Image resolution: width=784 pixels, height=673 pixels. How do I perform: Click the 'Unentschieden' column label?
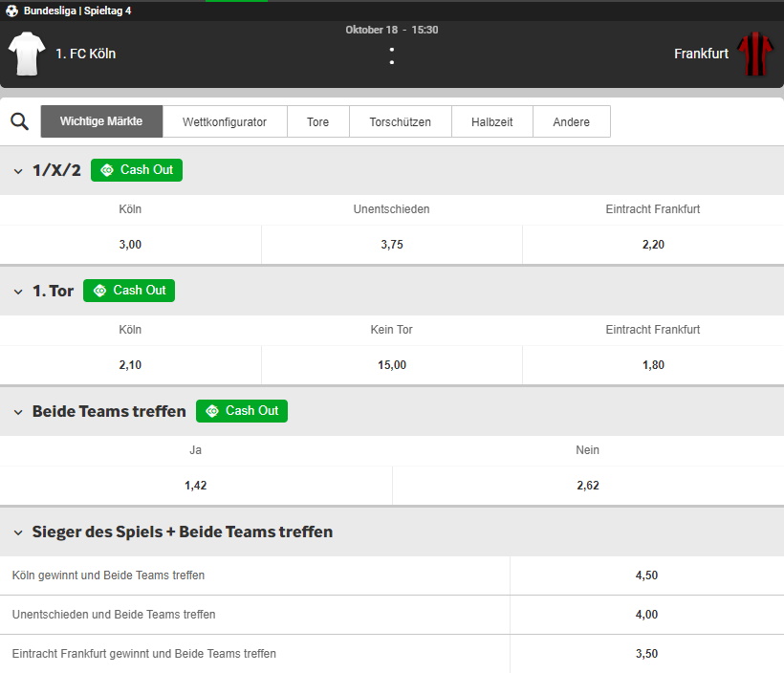point(391,209)
